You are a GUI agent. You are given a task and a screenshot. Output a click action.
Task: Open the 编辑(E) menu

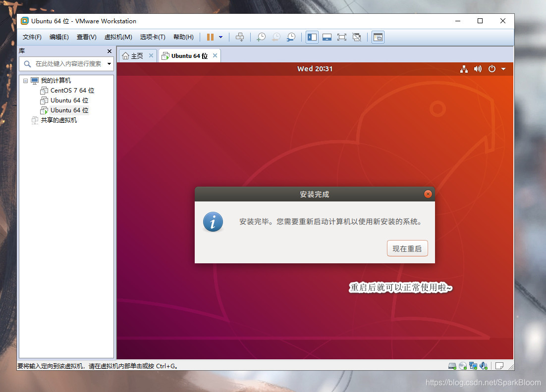59,37
